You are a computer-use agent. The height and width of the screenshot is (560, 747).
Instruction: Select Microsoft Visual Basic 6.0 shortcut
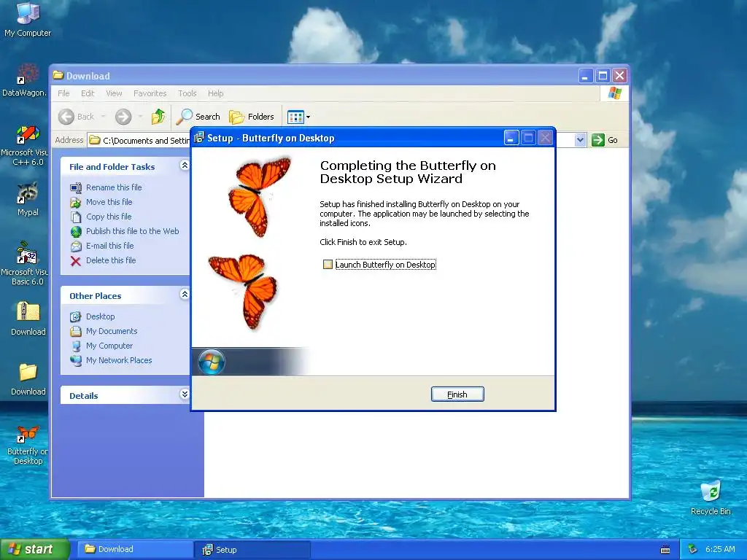(x=25, y=264)
